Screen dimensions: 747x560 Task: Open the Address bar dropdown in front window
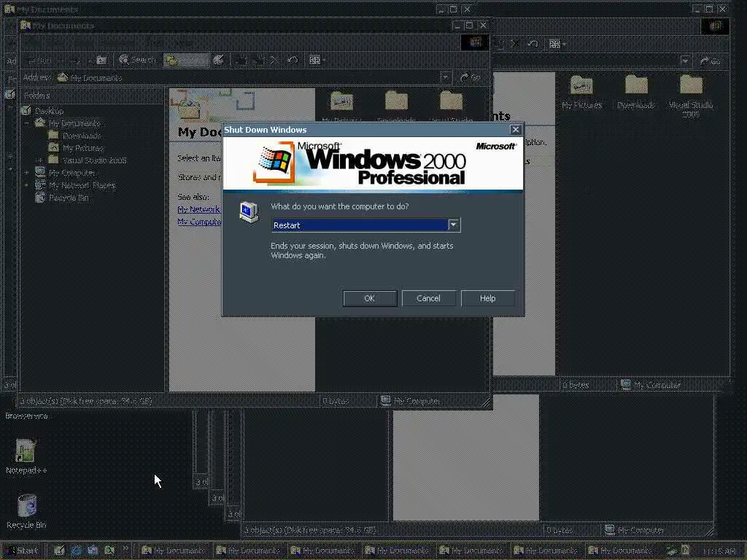[x=446, y=77]
